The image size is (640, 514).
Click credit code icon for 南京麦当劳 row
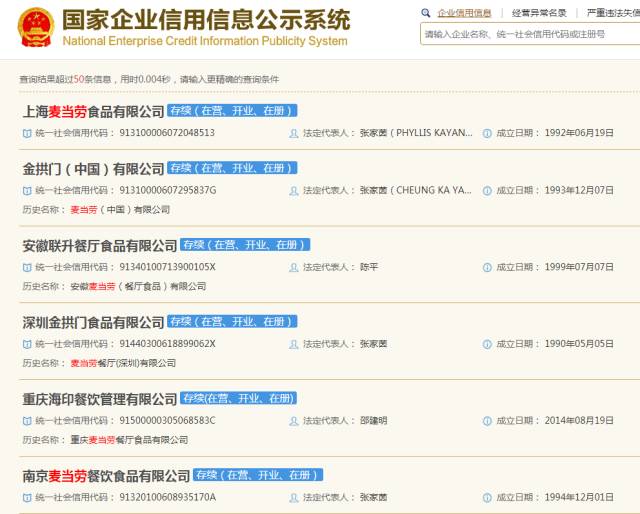tap(27, 498)
